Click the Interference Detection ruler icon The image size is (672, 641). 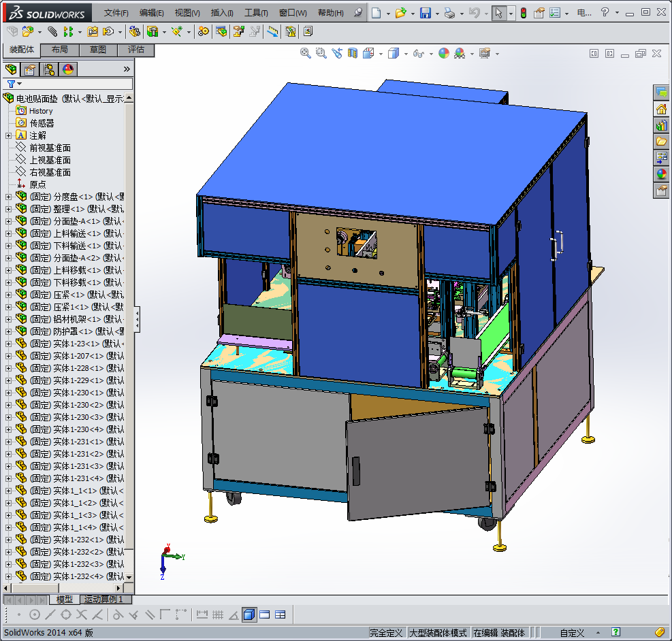(x=272, y=31)
